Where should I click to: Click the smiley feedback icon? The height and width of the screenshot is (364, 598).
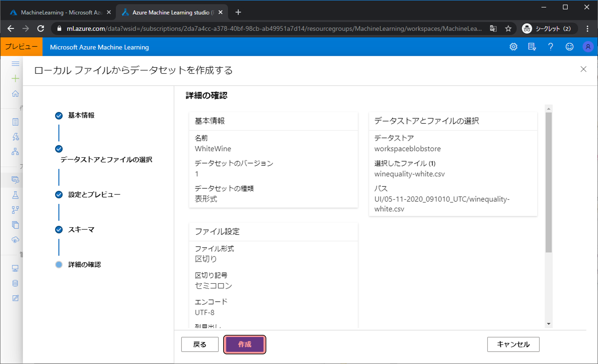(x=569, y=47)
